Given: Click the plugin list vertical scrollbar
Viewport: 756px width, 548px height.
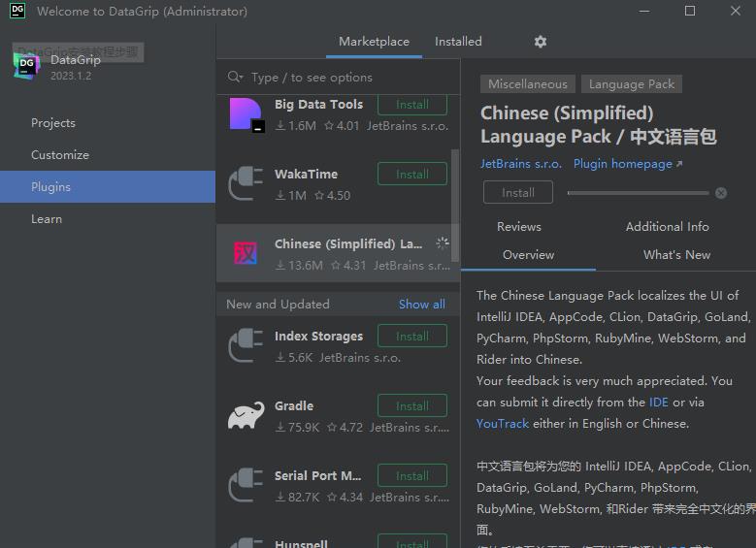Looking at the screenshot, I should pyautogui.click(x=454, y=206).
